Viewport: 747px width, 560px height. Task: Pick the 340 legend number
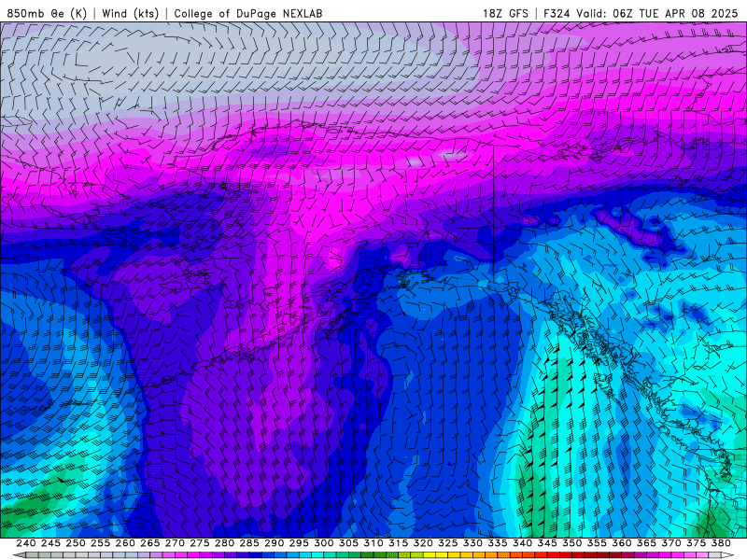point(522,543)
